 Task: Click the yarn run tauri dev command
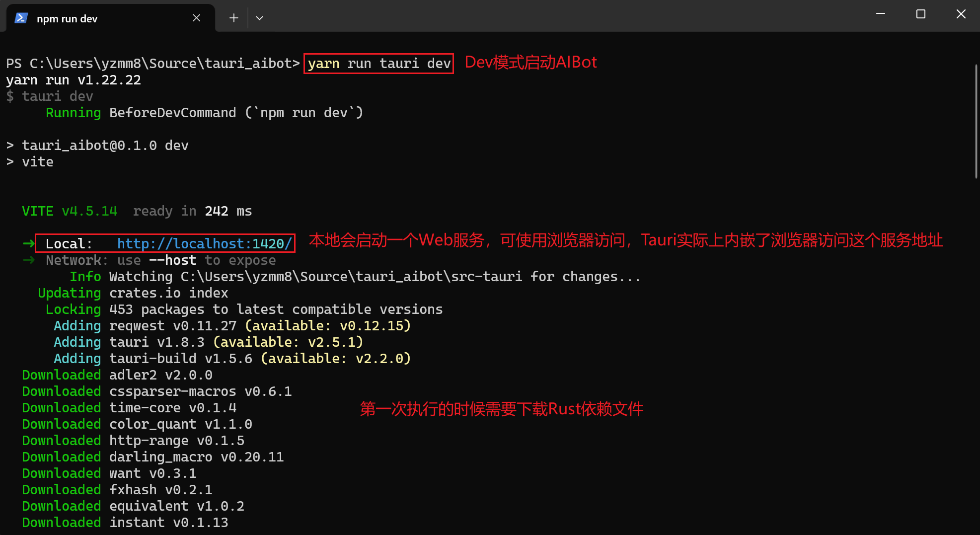(x=379, y=64)
